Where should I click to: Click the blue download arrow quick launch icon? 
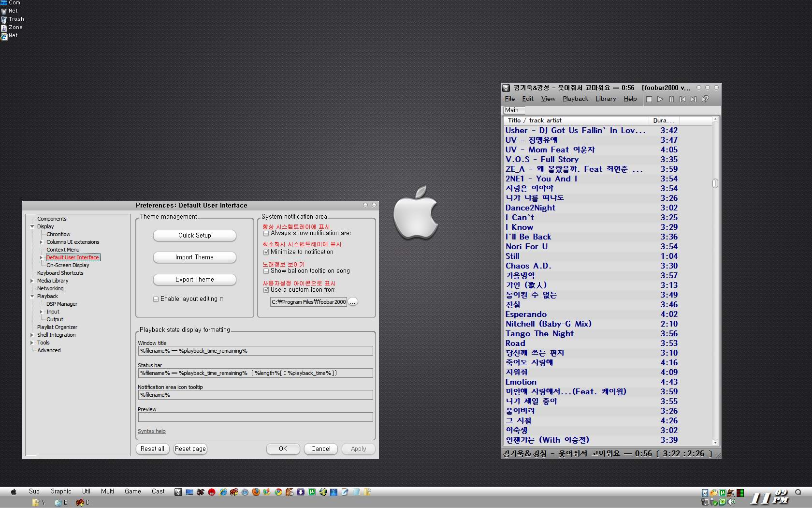point(301,492)
